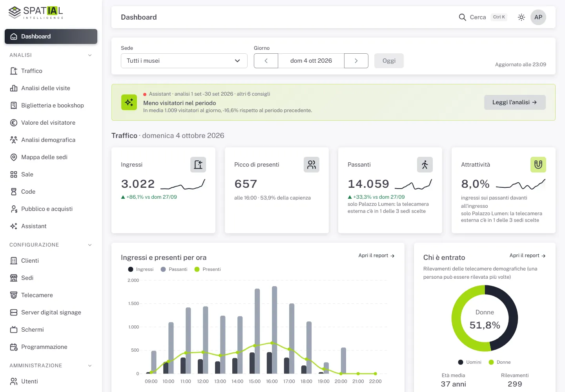This screenshot has width=565, height=392.
Task: Open the Schermi page
Action: point(51,330)
